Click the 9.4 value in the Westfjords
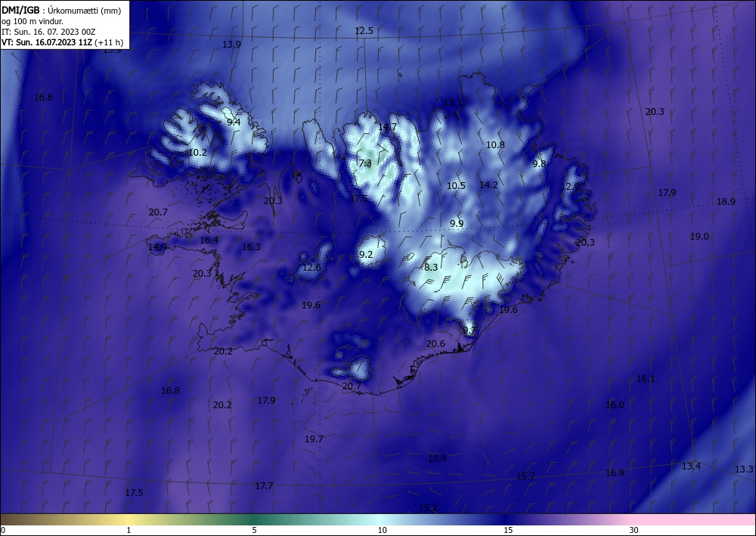Screen dimensions: 756x536 click(234, 122)
